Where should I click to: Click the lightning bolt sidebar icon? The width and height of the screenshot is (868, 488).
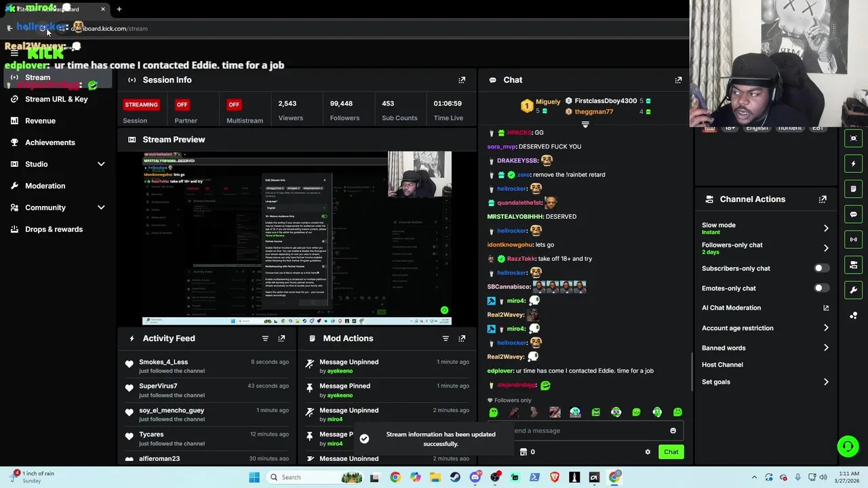tap(854, 163)
